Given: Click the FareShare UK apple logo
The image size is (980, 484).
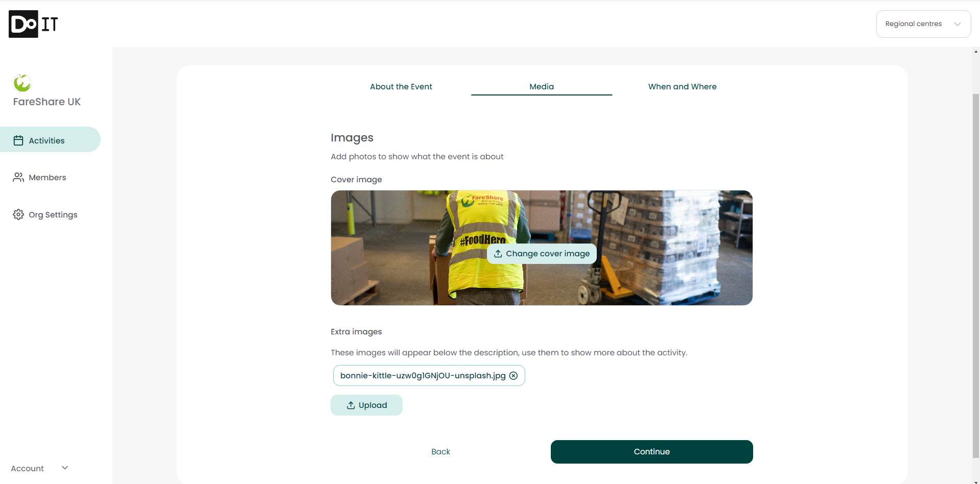Looking at the screenshot, I should point(22,83).
